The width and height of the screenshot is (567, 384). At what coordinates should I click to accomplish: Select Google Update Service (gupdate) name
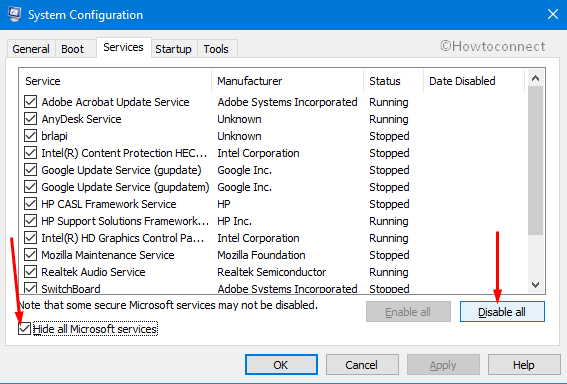tap(122, 170)
